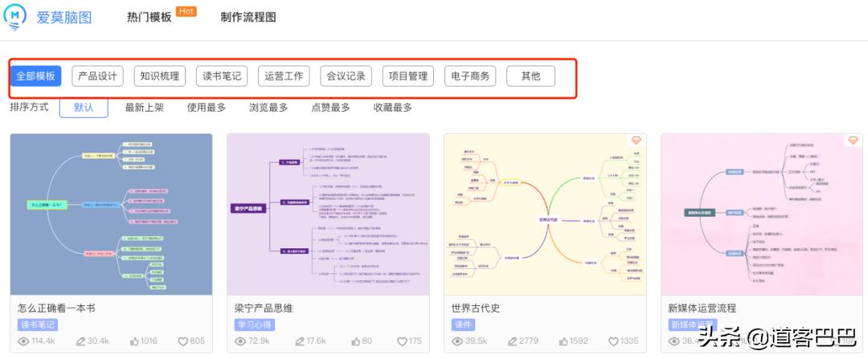This screenshot has width=868, height=359.
Task: Click the 1335 favorites count
Action: tap(629, 341)
